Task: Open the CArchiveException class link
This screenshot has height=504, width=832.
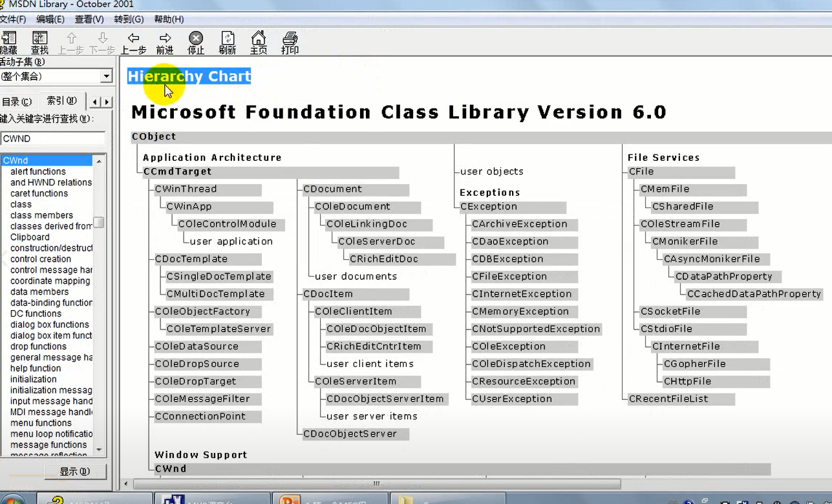Action: coord(519,224)
